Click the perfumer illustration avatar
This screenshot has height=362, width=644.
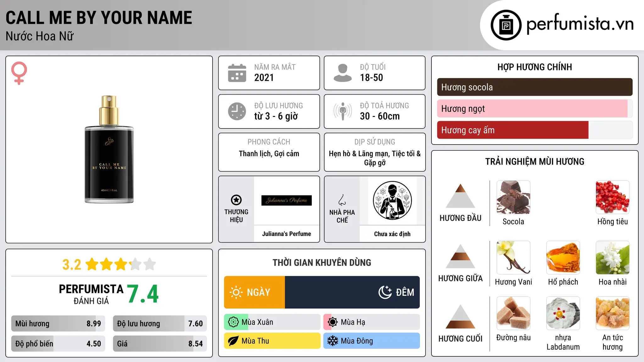pos(392,200)
